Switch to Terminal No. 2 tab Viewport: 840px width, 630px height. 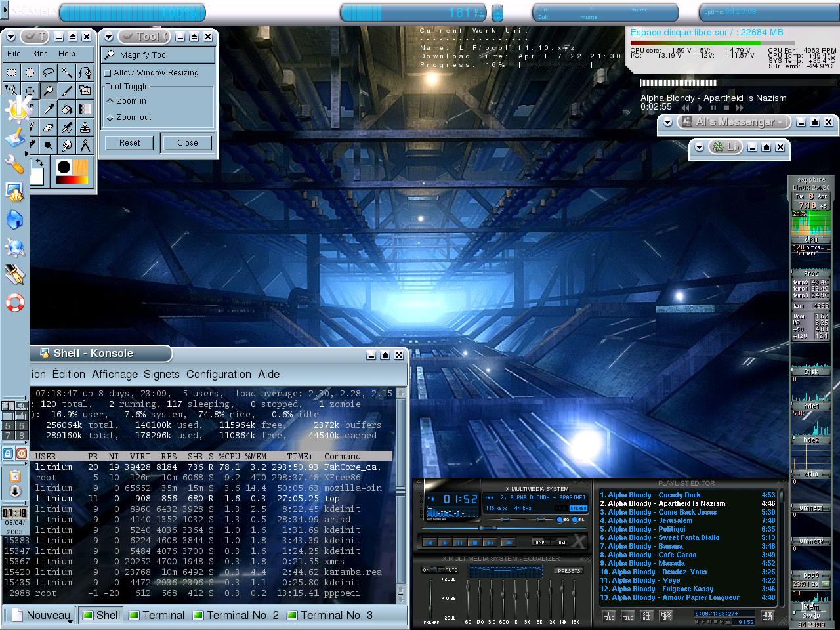coord(236,615)
